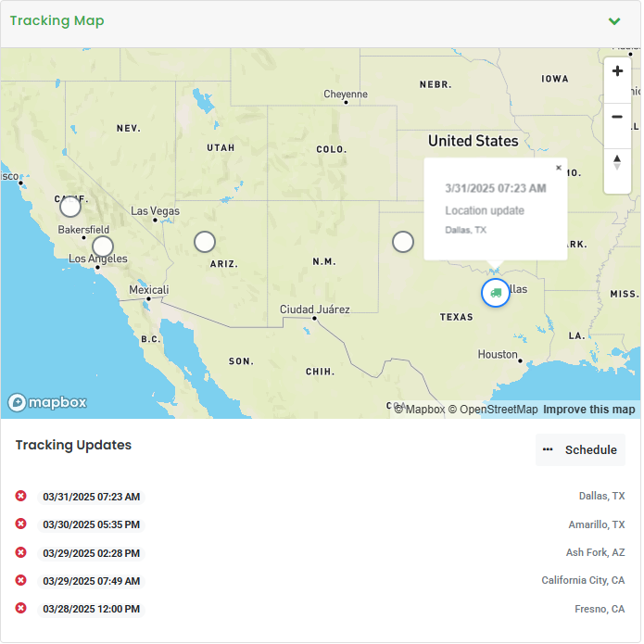Remove the 03/28/2025 12:00 PM update
The width and height of the screenshot is (644, 644).
pos(21,608)
